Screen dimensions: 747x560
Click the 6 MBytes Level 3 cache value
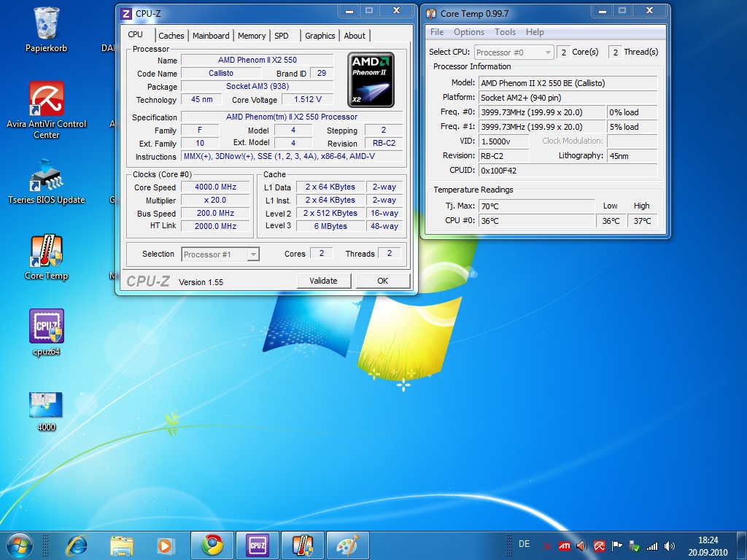(x=330, y=226)
